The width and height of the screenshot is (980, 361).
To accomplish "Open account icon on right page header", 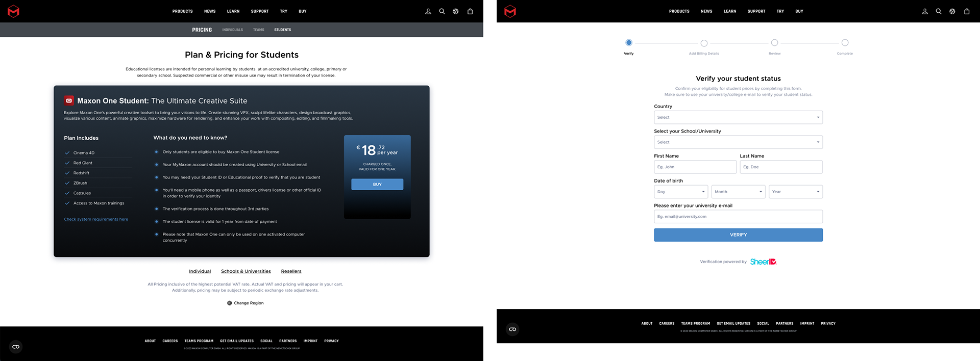I will (925, 11).
